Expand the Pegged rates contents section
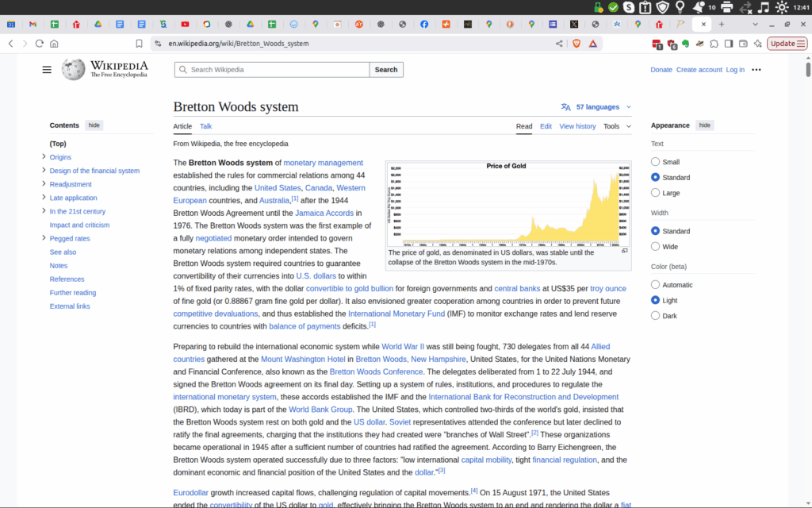 coord(44,238)
